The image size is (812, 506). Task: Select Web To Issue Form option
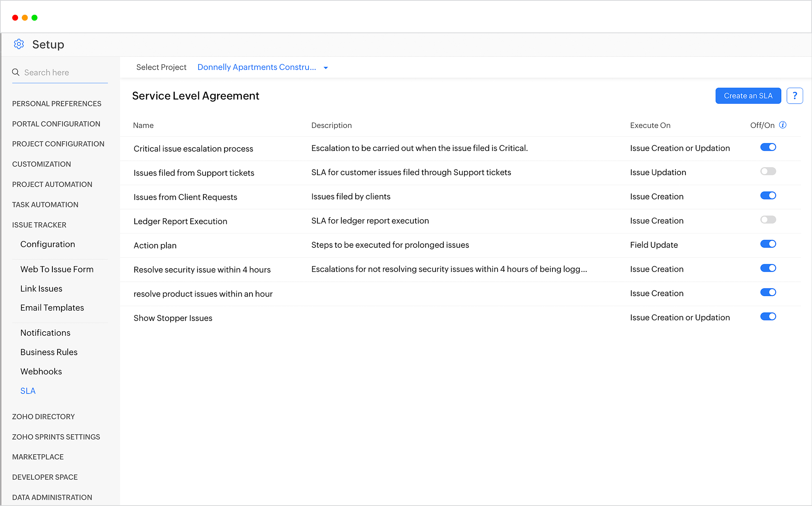click(56, 269)
